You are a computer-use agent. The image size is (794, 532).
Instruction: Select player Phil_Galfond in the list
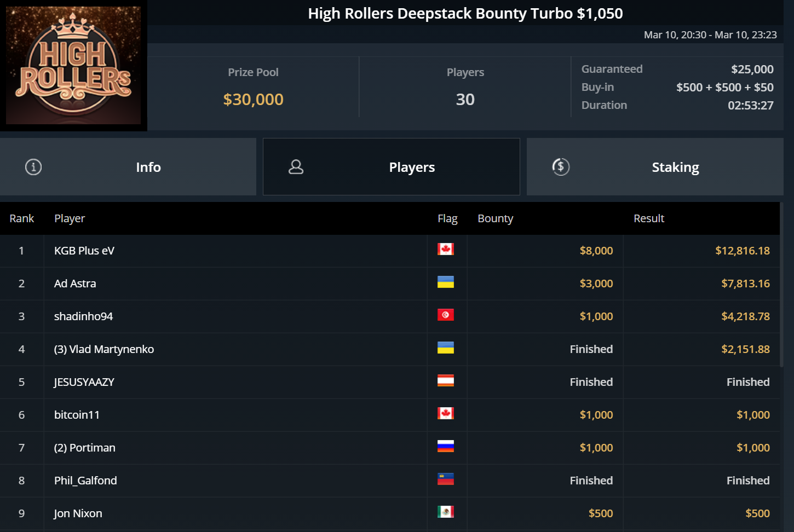point(85,481)
